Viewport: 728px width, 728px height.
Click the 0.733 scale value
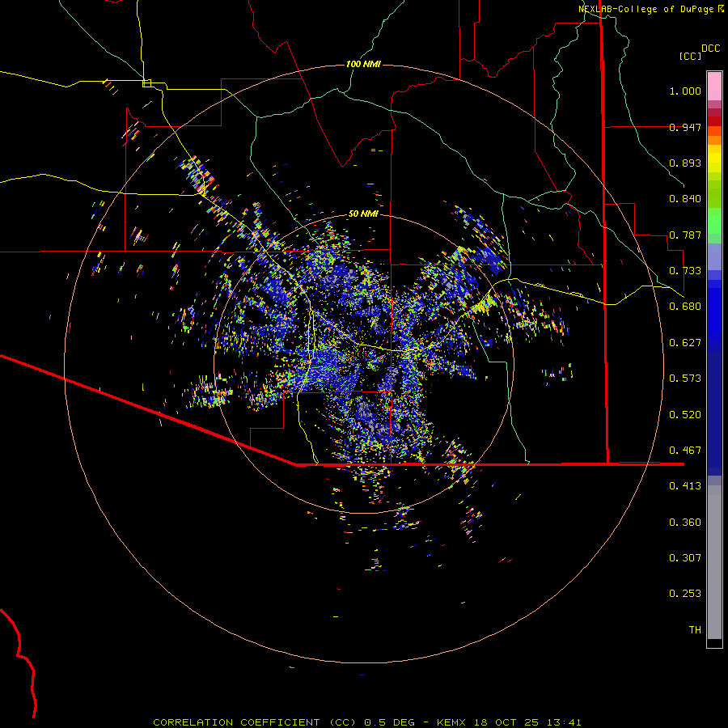tap(685, 271)
